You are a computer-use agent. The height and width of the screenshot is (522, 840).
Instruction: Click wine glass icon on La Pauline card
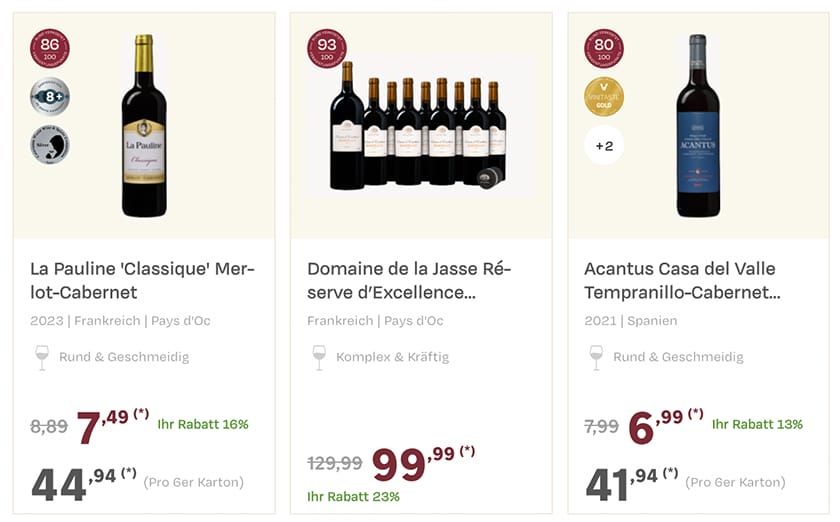[42, 357]
